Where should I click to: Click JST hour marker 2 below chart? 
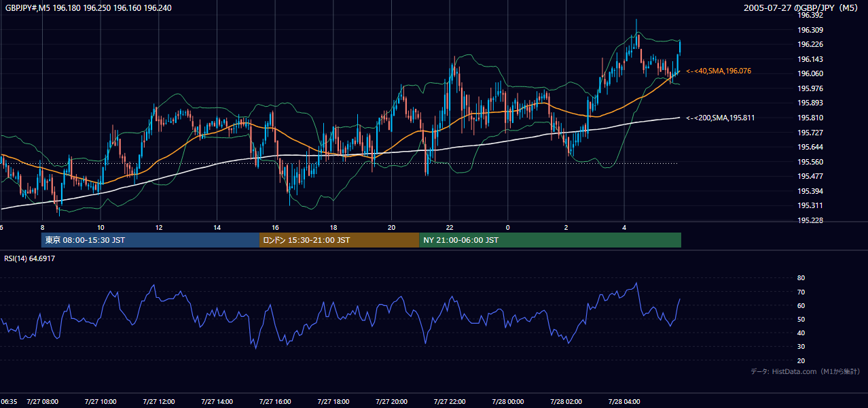pos(566,227)
